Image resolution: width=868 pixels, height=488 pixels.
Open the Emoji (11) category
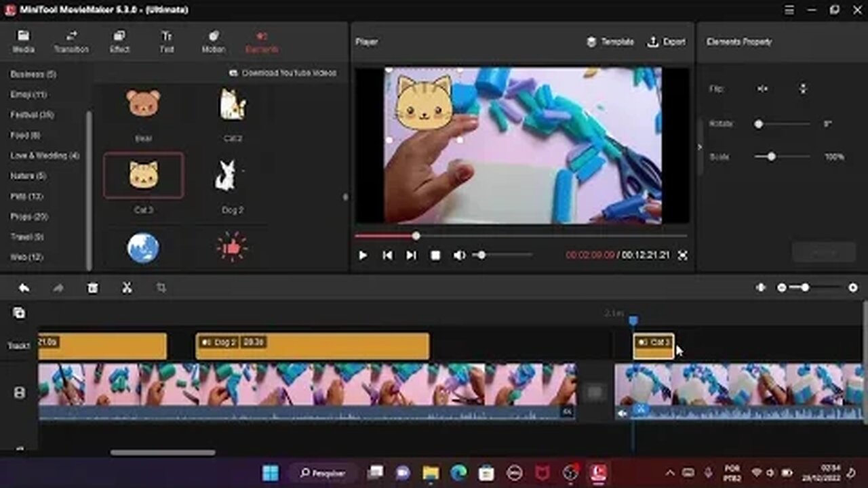tap(28, 94)
